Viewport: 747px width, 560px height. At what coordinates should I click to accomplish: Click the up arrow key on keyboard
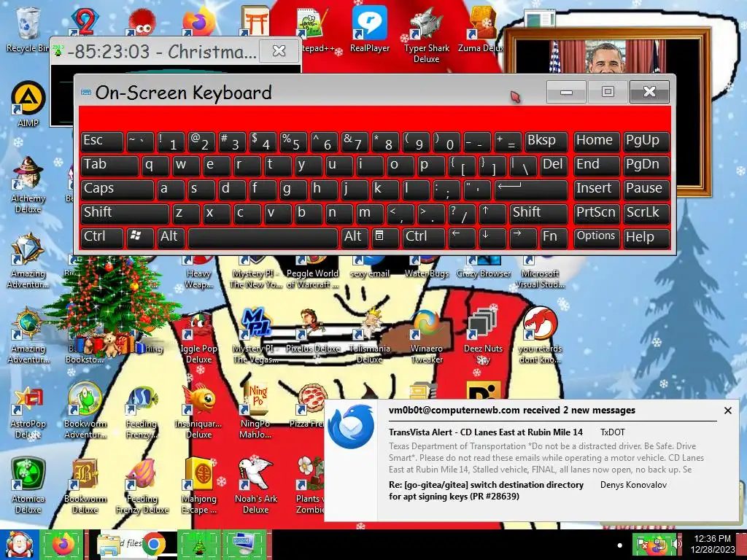coord(492,213)
